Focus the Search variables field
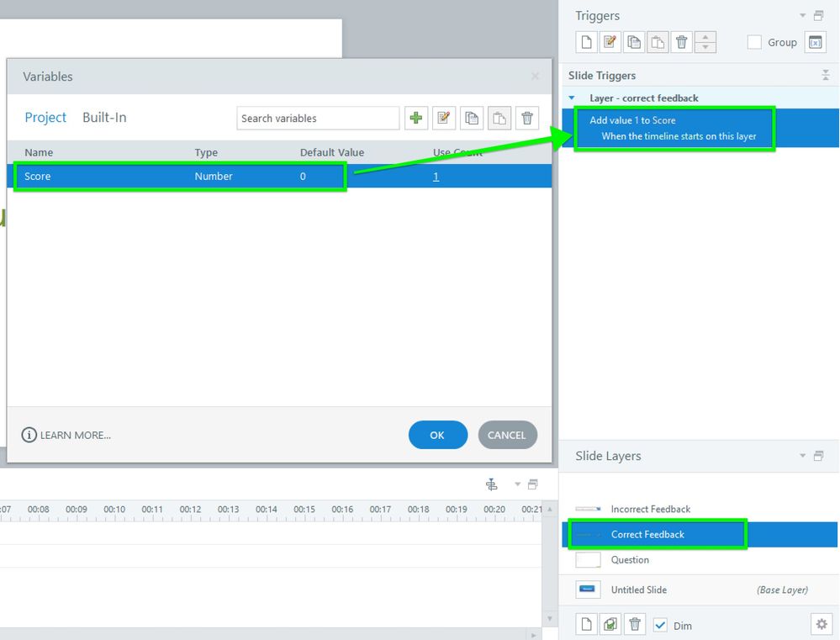Image resolution: width=840 pixels, height=640 pixels. pos(318,118)
